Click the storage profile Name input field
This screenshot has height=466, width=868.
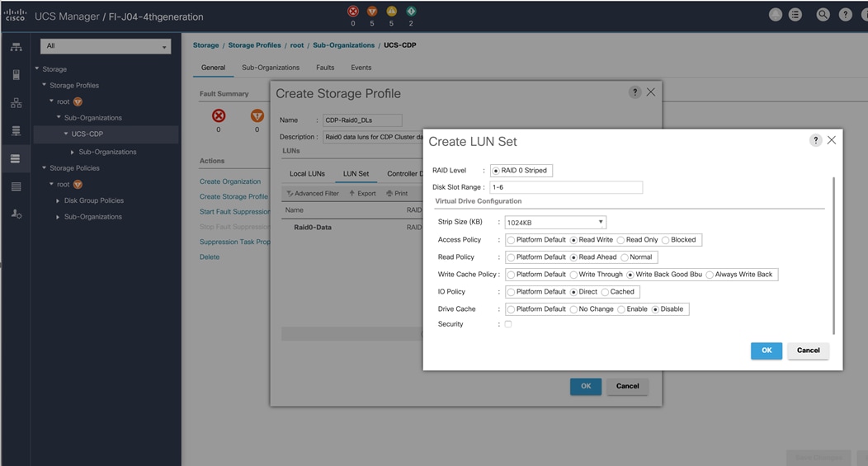pos(362,120)
